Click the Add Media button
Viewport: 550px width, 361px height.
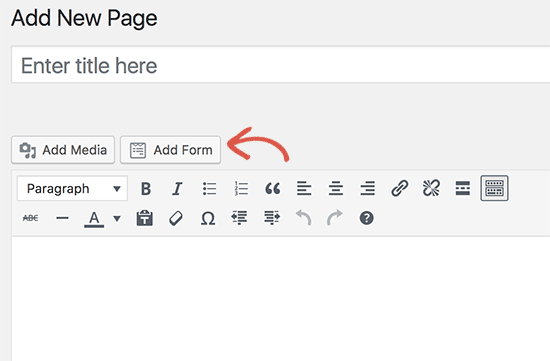(63, 150)
